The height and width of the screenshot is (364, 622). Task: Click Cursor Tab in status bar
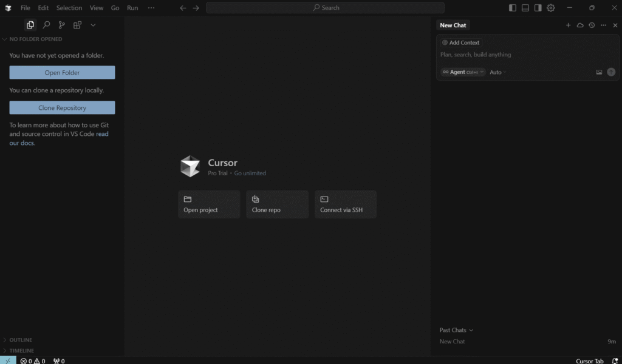point(589,361)
